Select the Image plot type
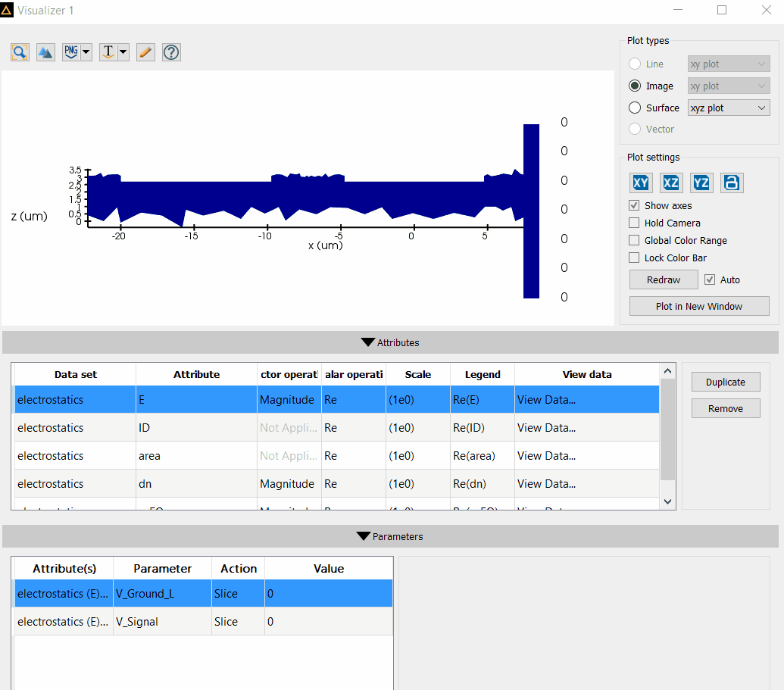The height and width of the screenshot is (690, 784). [635, 86]
